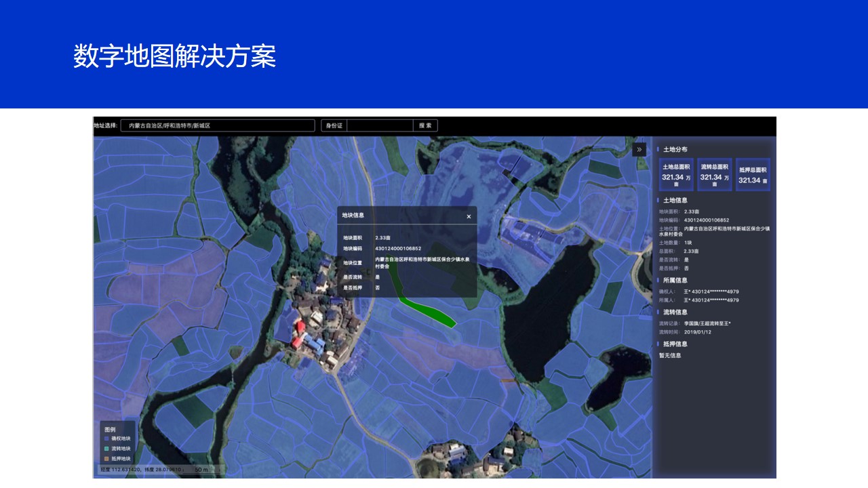
Task: Click the 暂无信息 text under 抵押信息
Action: tap(670, 355)
